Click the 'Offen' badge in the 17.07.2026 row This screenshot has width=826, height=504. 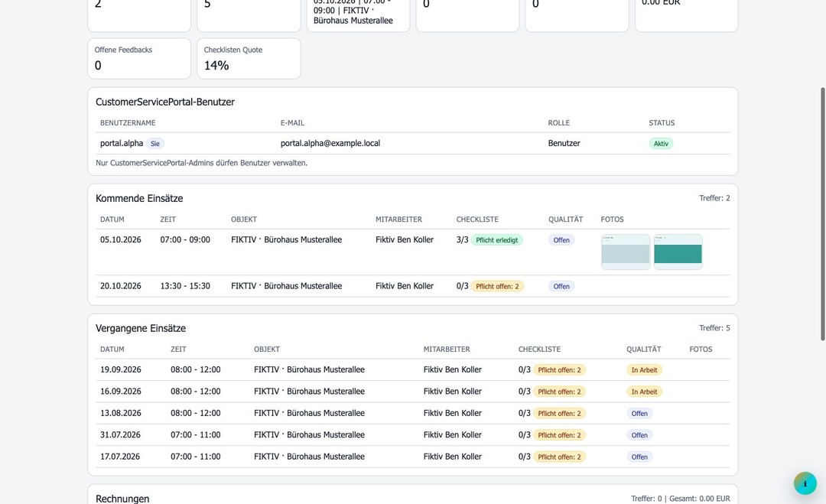(639, 457)
